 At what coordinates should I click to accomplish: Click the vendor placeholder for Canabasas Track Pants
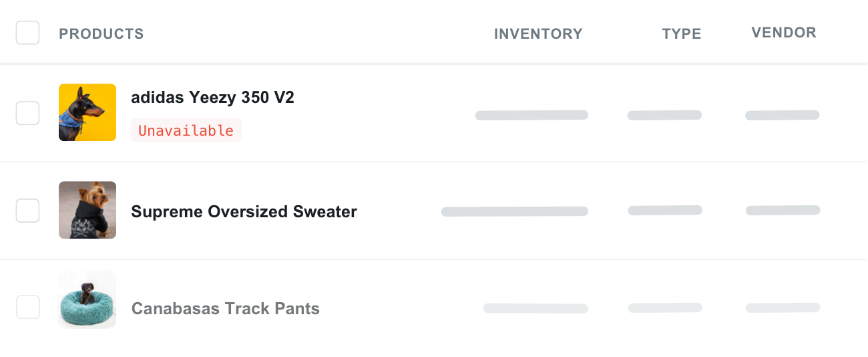coord(783,308)
